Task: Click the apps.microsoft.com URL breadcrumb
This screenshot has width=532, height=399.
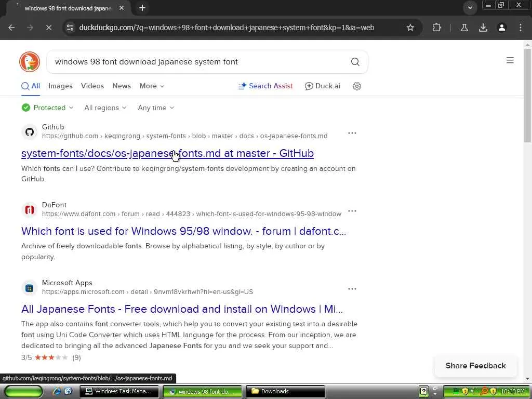Action: pos(147,292)
